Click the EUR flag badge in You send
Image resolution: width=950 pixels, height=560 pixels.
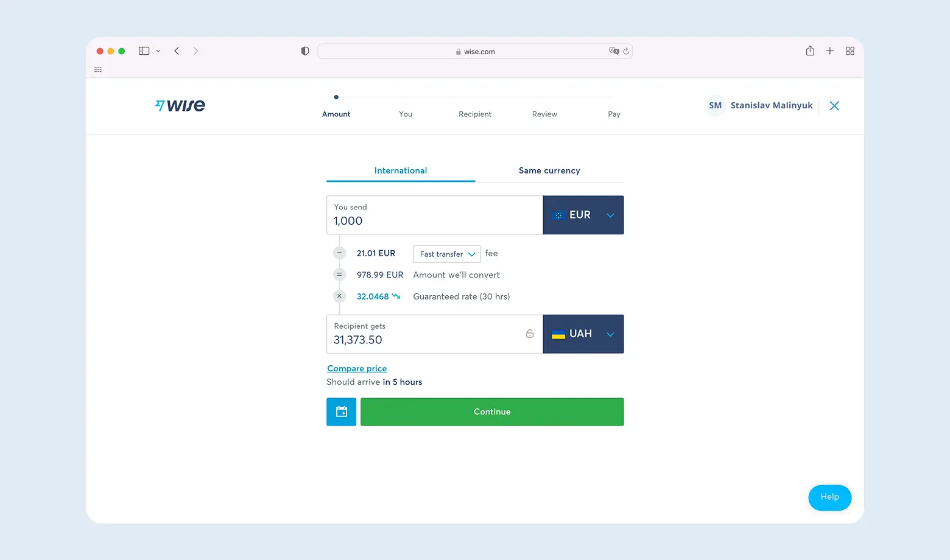click(x=558, y=215)
